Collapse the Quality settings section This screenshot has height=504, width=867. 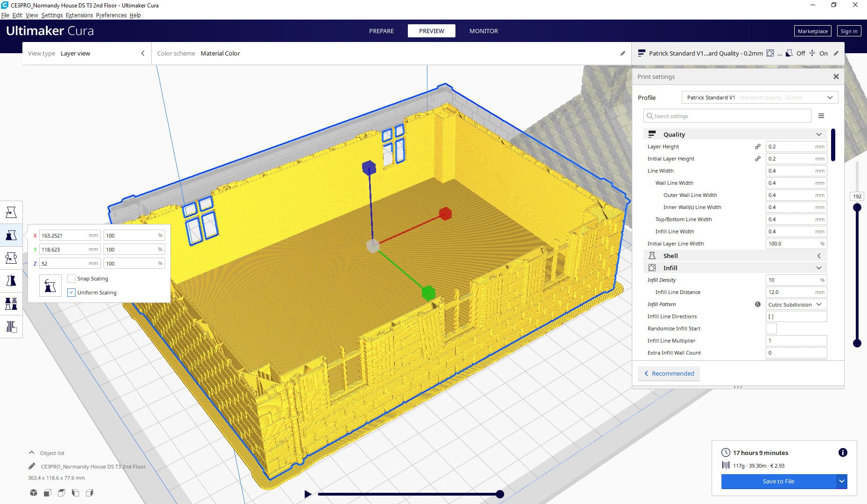click(735, 134)
